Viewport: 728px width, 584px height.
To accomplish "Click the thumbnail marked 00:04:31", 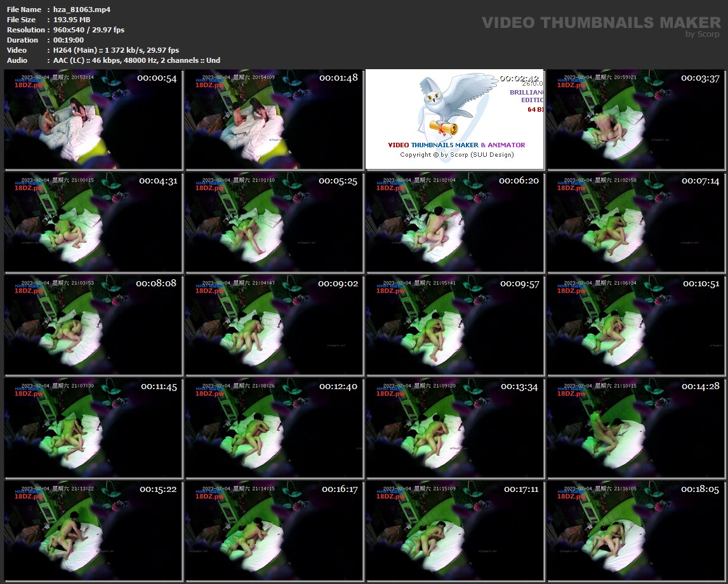I will (x=94, y=222).
